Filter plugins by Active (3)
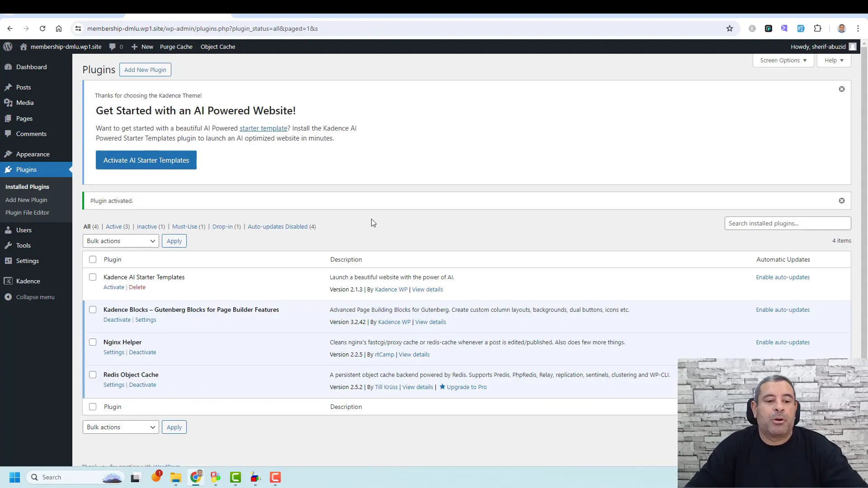 (118, 226)
